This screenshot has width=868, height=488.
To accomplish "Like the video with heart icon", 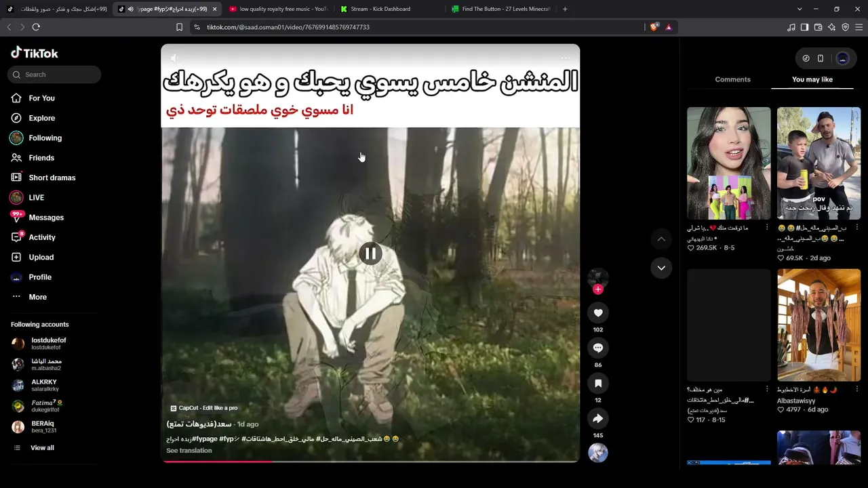I will [598, 312].
